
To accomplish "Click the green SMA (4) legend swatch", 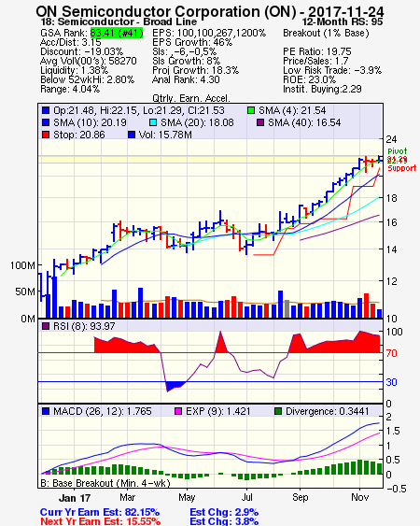I will tap(251, 110).
